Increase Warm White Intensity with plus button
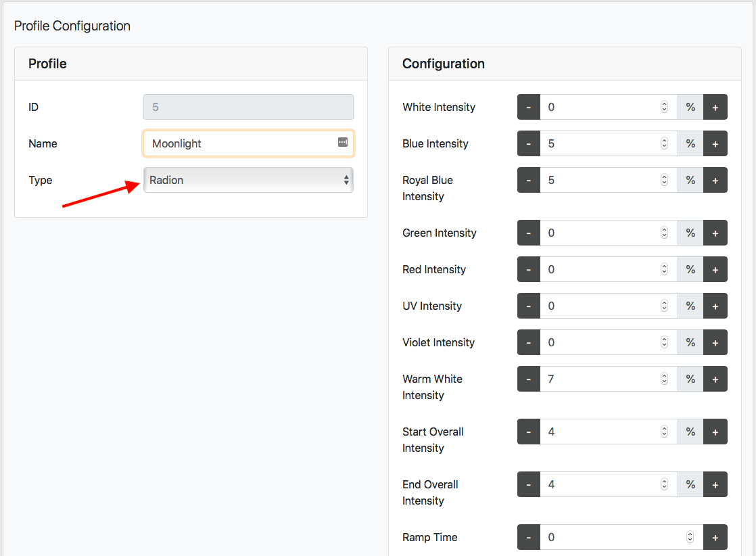This screenshot has width=756, height=556. pos(715,379)
